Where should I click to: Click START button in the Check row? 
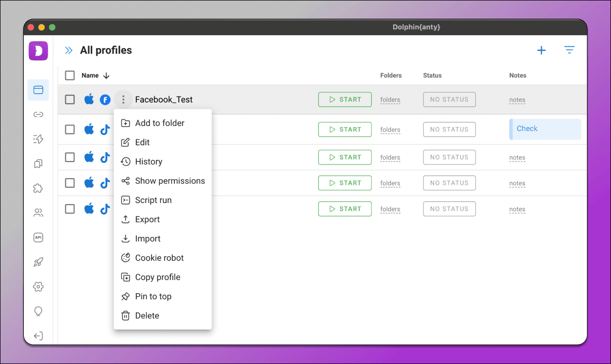click(x=345, y=129)
